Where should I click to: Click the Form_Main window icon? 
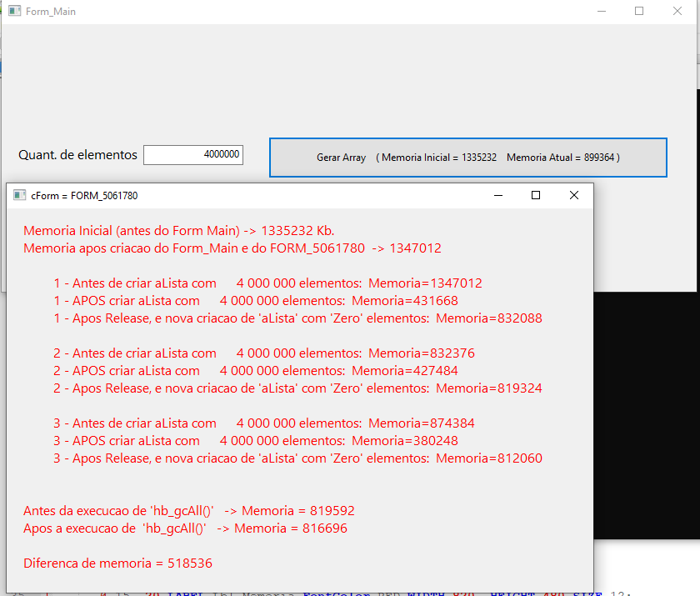click(x=14, y=12)
